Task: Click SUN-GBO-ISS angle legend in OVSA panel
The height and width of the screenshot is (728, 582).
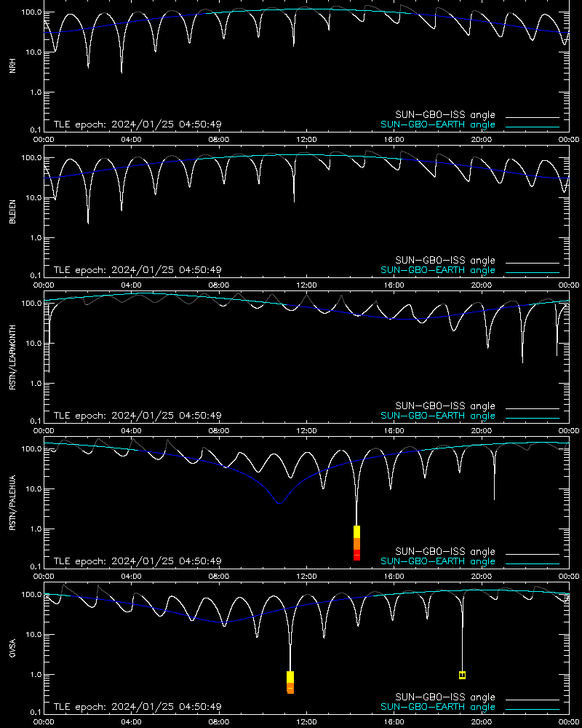Action: click(x=445, y=697)
